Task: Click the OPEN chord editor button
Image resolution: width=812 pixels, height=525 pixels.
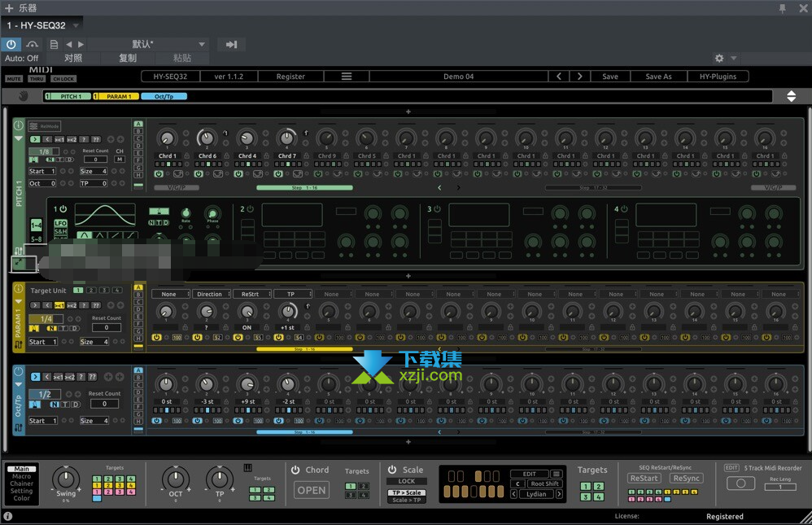Action: pos(312,490)
